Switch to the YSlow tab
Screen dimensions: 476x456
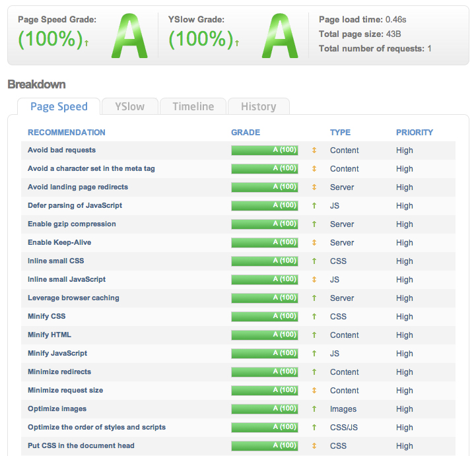(129, 106)
